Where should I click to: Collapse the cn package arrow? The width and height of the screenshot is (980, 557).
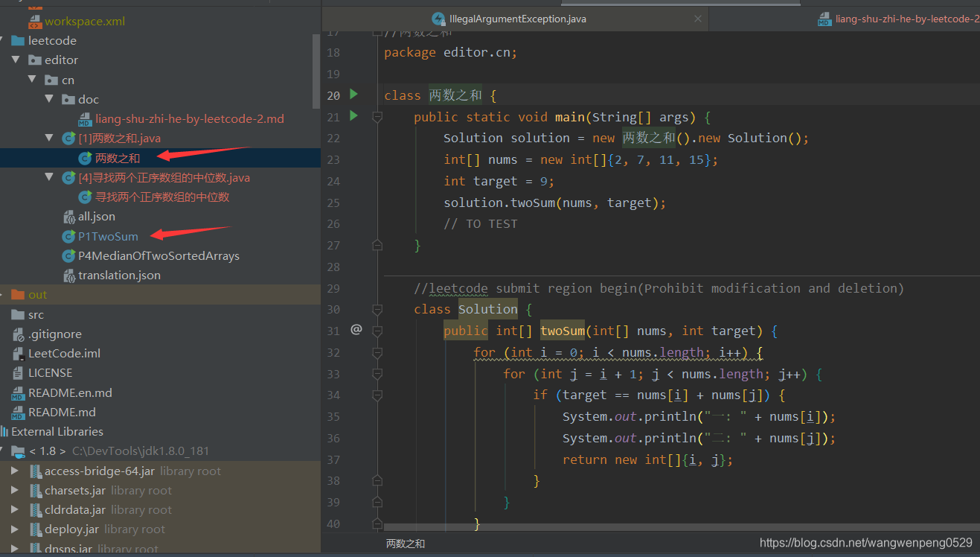[32, 80]
